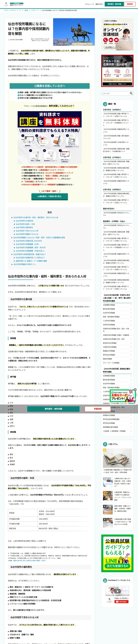Open the 企業研修・法人研修 banner
Image resolution: width=138 pixels, height=644 pixels.
pyautogui.click(x=117, y=71)
